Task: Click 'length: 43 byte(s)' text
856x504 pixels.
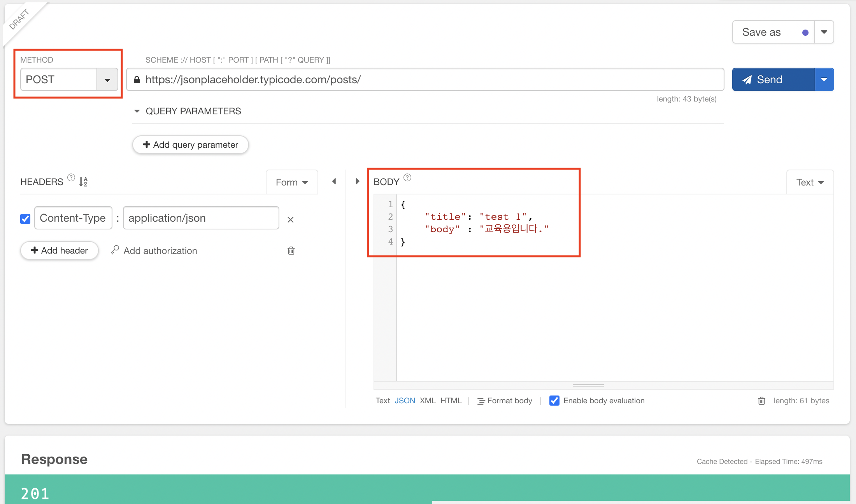Action: point(687,99)
